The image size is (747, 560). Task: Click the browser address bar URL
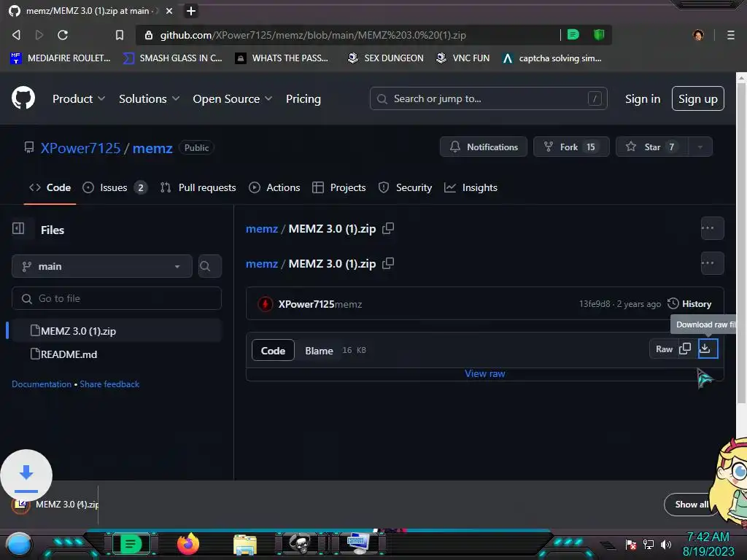click(313, 35)
